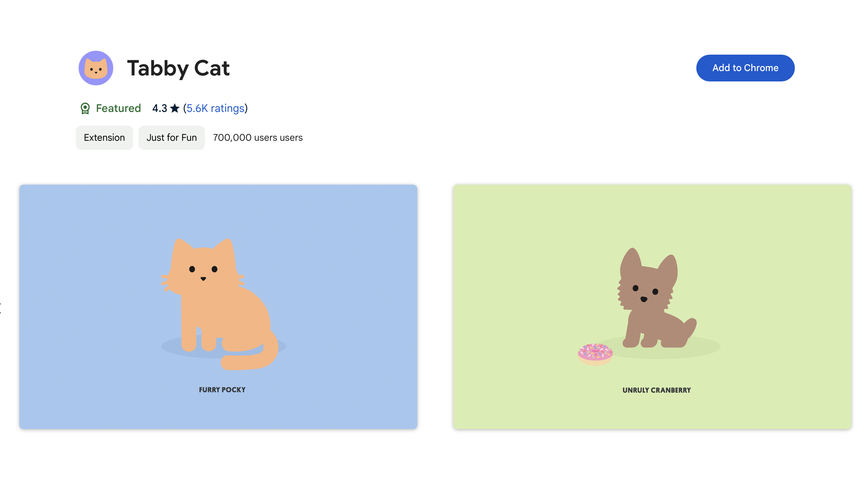
Task: Open the Just for Fun category
Action: 171,137
